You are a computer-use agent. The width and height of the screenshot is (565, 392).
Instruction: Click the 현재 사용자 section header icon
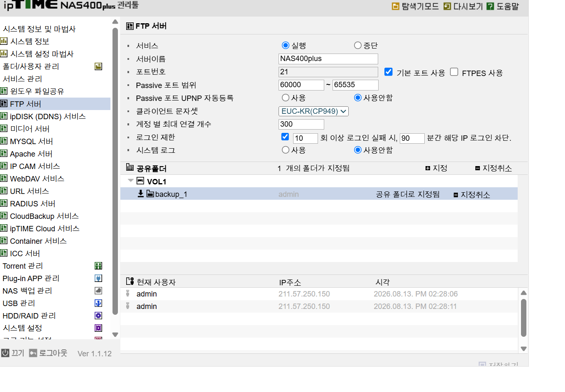[130, 281]
